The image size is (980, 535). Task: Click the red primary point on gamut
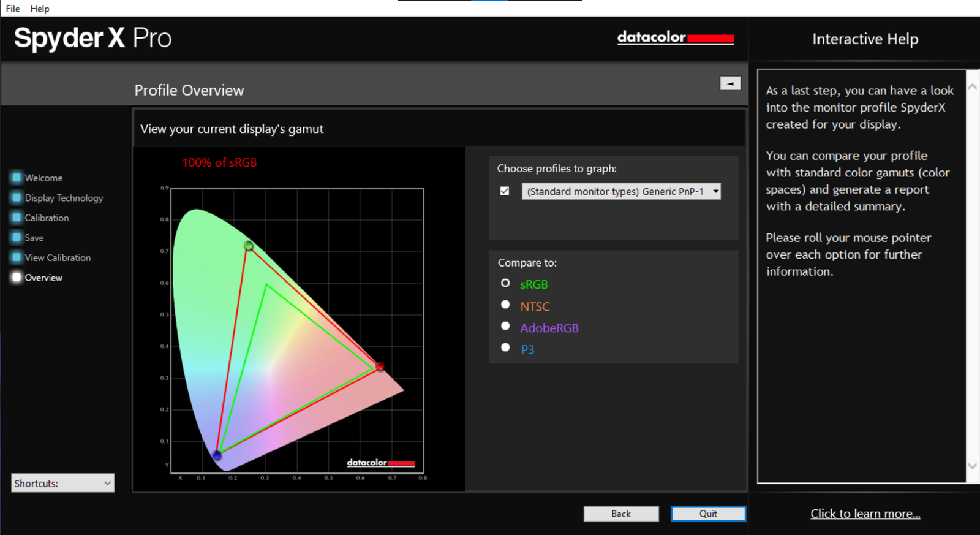point(380,366)
